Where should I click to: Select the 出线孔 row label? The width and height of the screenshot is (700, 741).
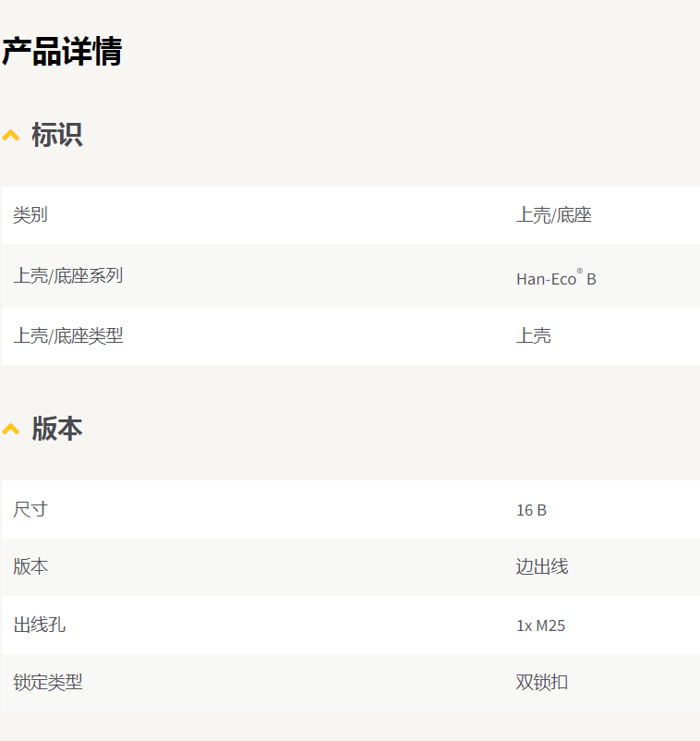pos(39,625)
